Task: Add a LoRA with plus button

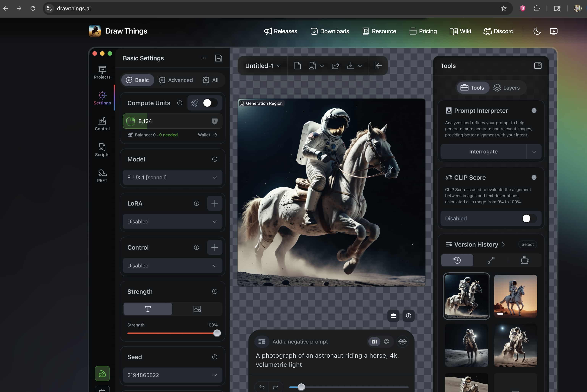Action: click(215, 203)
